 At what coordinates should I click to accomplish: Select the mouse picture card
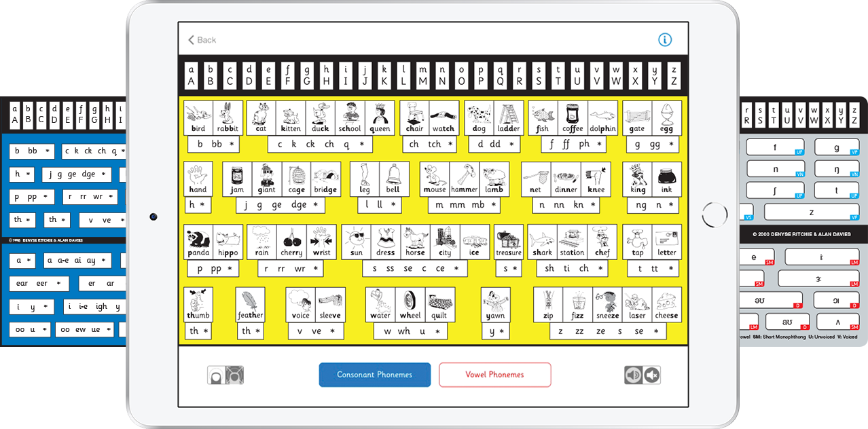click(435, 179)
